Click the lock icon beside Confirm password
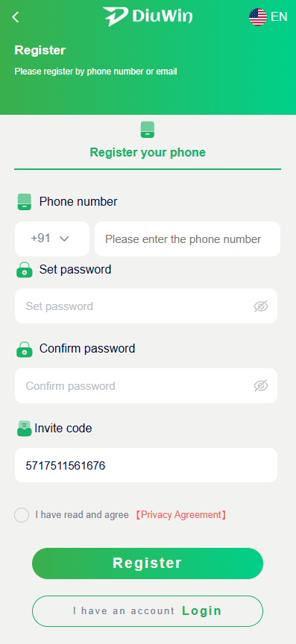 [25, 349]
